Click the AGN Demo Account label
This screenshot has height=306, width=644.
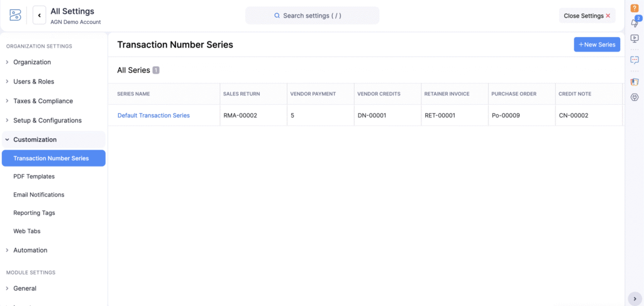point(75,22)
